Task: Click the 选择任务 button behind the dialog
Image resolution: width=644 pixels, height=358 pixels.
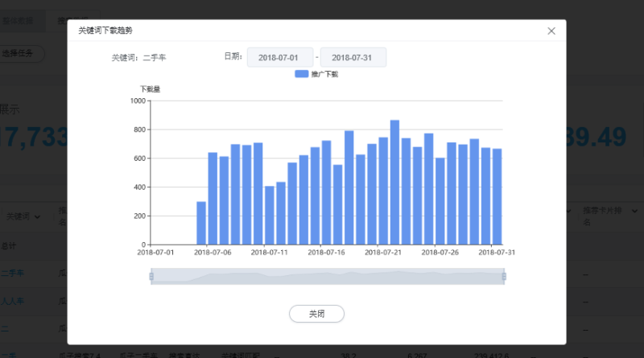Action: point(22,54)
